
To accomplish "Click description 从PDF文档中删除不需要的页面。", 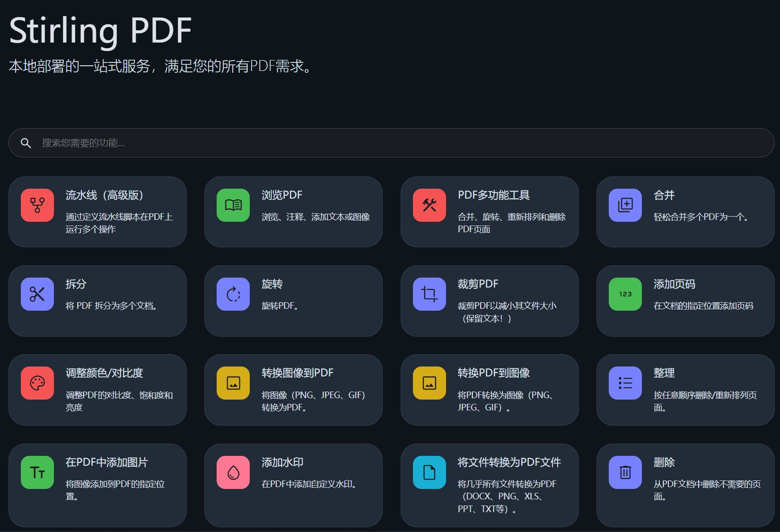I will coord(707,490).
